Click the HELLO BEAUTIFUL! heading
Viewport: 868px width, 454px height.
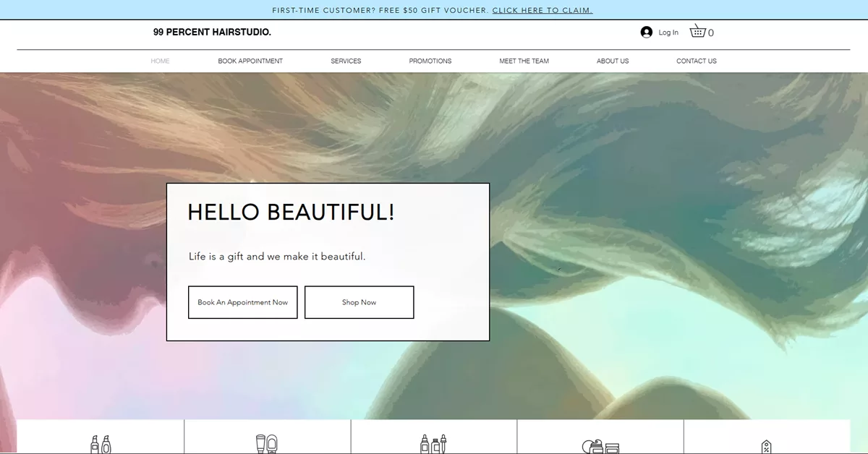(x=291, y=213)
